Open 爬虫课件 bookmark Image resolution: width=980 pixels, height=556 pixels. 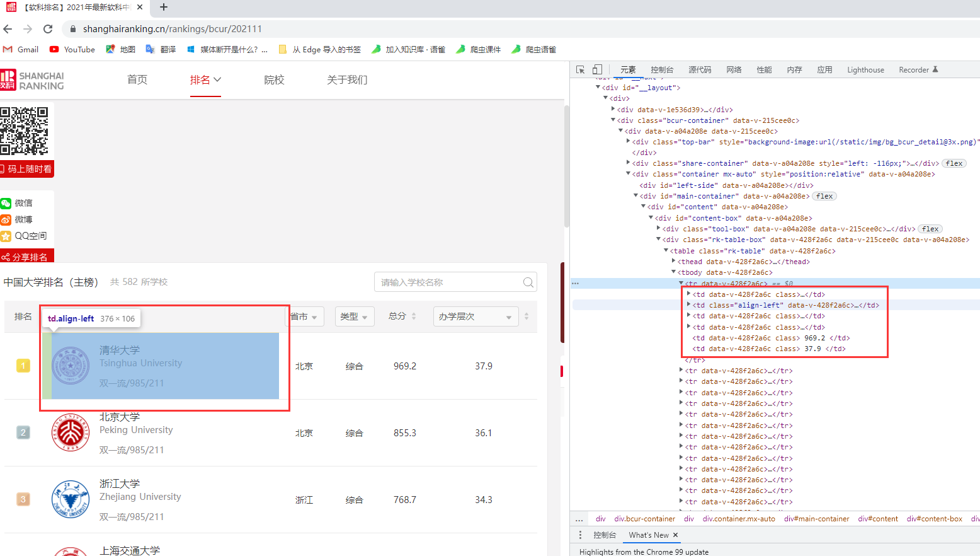click(x=478, y=49)
